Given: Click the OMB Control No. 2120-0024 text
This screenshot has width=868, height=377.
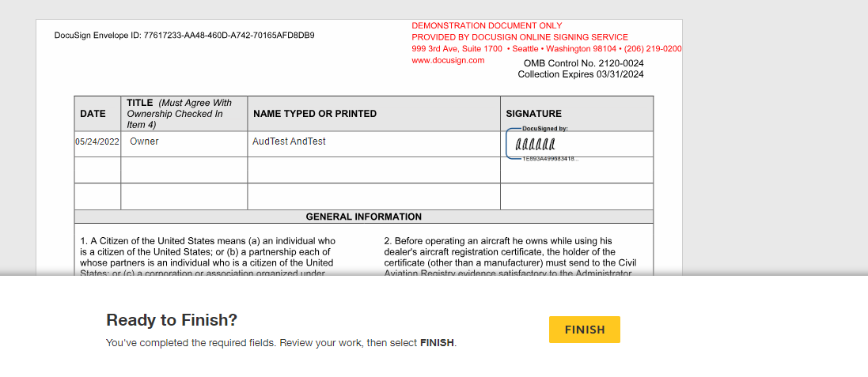Looking at the screenshot, I should click(583, 63).
